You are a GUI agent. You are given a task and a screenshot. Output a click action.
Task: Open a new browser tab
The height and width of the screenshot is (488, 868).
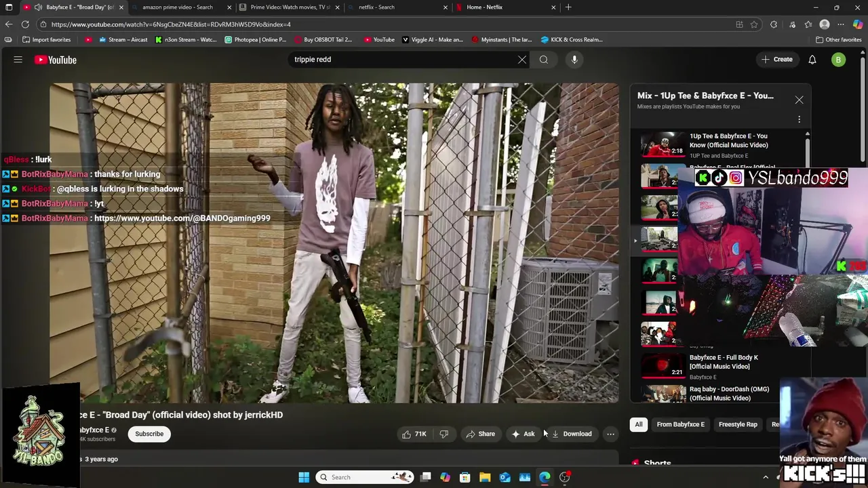(x=568, y=7)
